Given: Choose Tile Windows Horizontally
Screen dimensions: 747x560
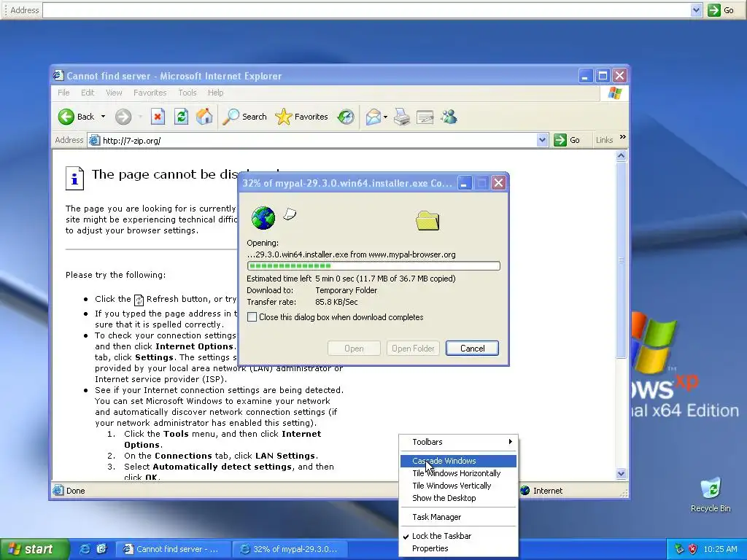Looking at the screenshot, I should tap(458, 473).
